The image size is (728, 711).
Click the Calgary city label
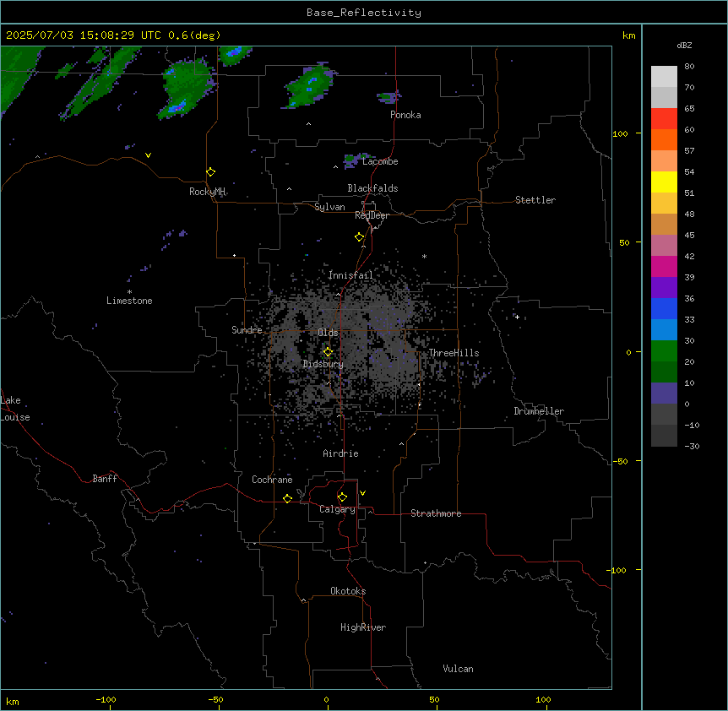337,509
